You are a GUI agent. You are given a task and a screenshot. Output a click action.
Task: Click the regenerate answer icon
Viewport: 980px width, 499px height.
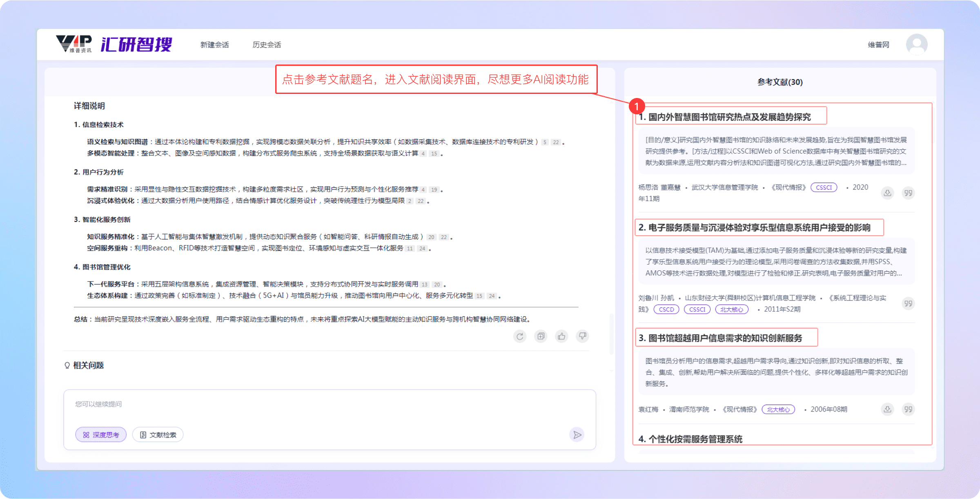(x=520, y=336)
